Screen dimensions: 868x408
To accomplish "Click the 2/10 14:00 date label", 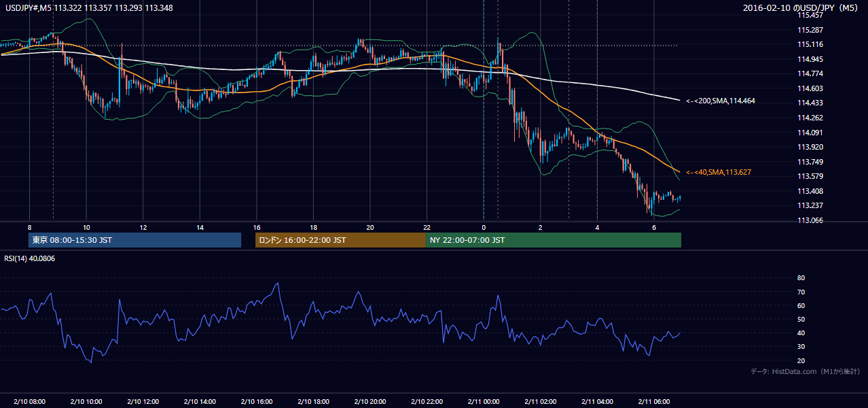I will tap(200, 402).
